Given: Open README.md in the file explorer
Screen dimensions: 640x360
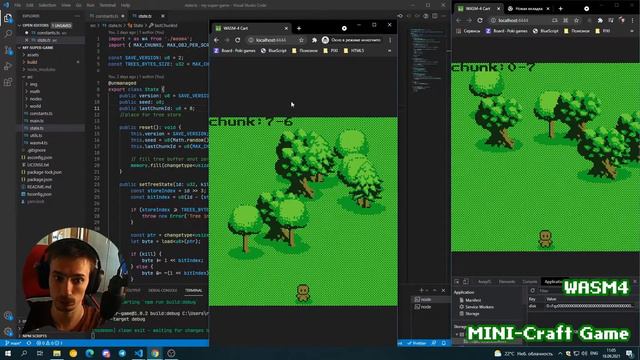Looking at the screenshot, I should pos(39,187).
